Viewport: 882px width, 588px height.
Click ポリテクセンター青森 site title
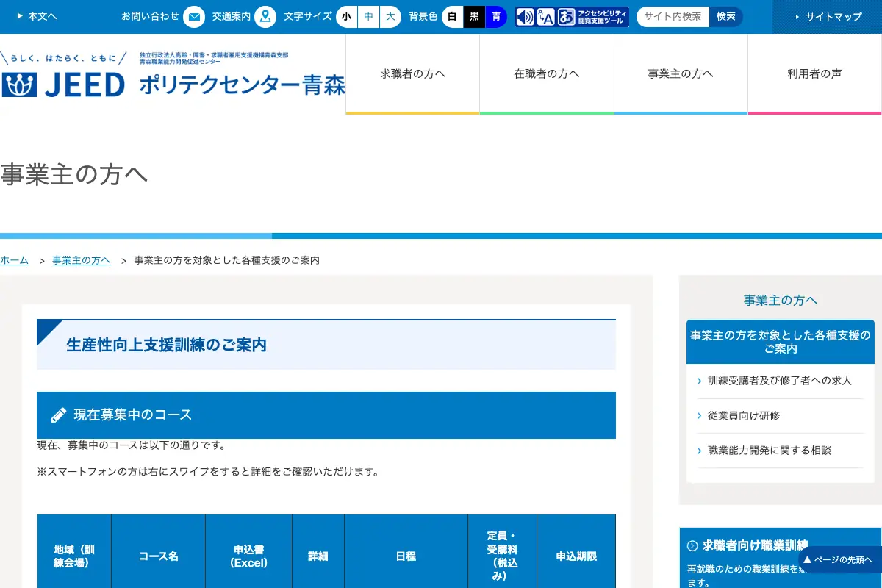point(242,85)
